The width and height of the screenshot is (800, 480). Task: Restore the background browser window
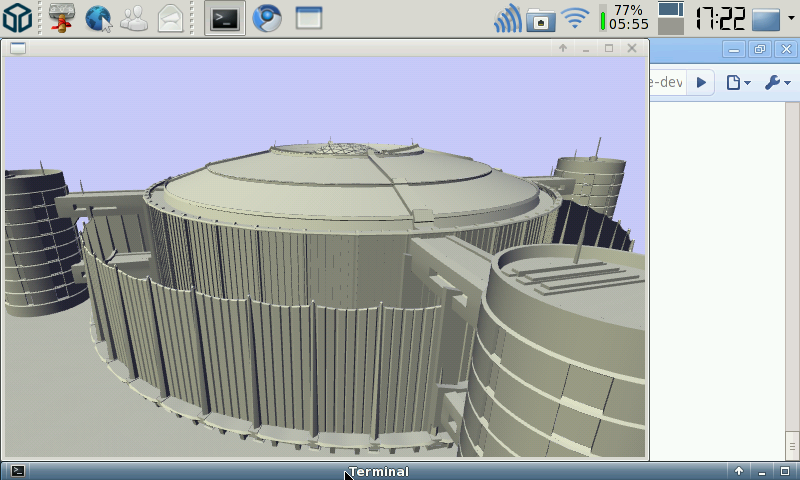(760, 49)
